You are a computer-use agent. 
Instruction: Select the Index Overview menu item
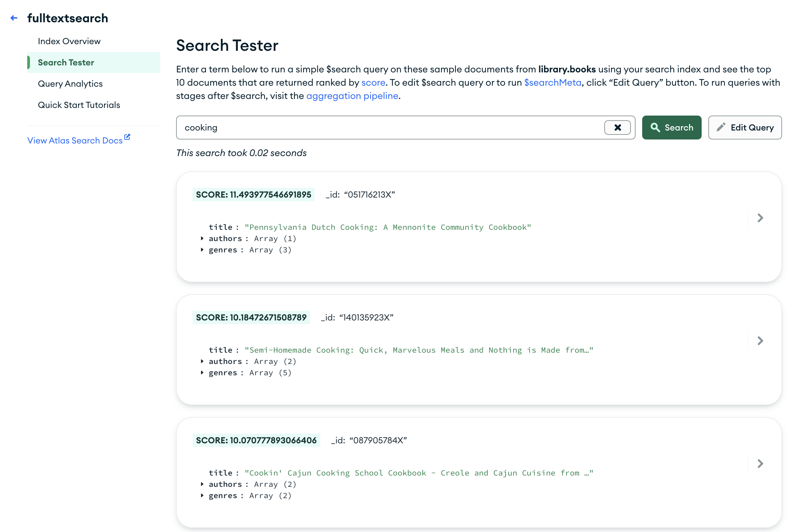[69, 41]
